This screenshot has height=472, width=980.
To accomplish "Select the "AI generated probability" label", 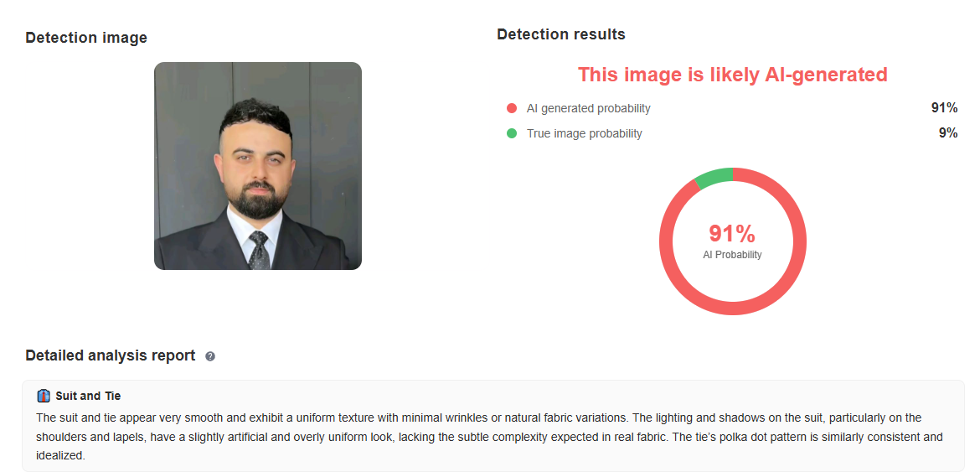I will [x=588, y=108].
